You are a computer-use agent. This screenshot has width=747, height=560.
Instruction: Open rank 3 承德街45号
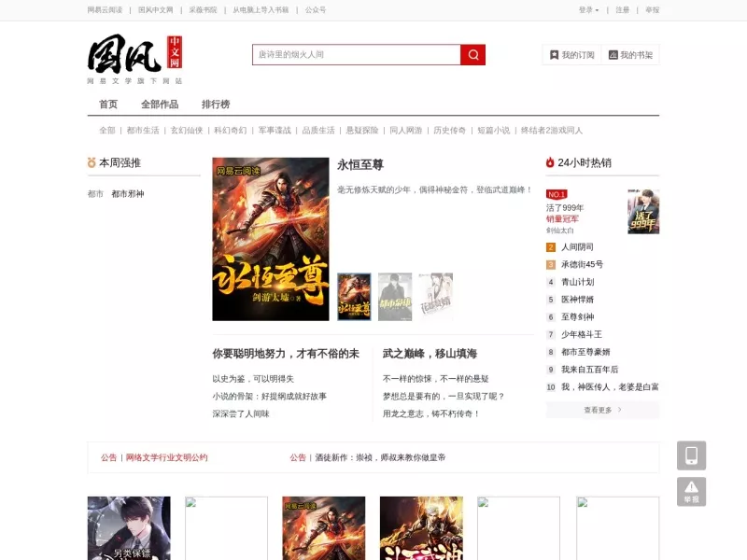582,264
